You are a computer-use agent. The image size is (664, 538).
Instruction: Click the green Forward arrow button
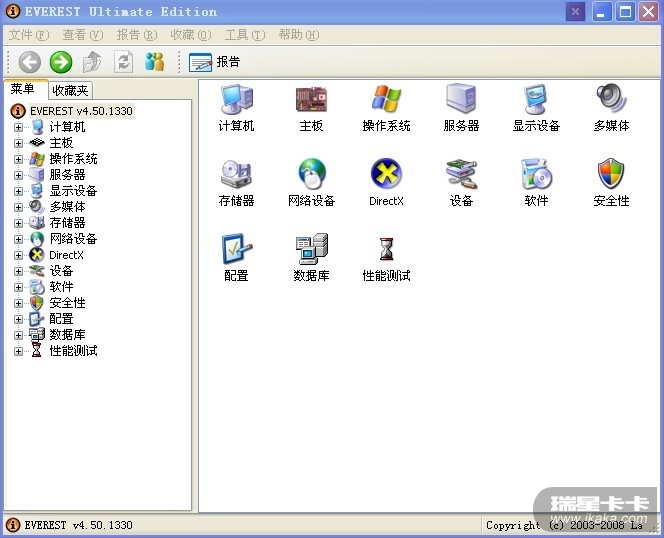tap(61, 62)
